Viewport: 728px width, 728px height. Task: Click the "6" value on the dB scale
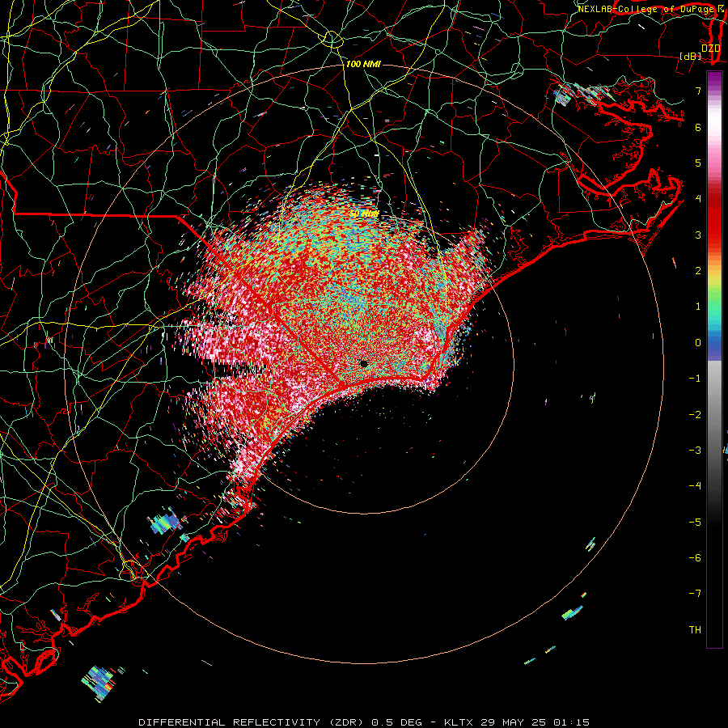point(698,127)
